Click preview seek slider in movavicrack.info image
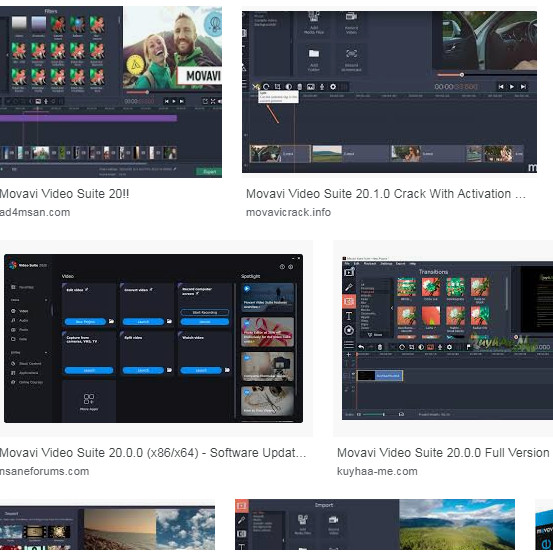This screenshot has width=553, height=553. (487, 75)
